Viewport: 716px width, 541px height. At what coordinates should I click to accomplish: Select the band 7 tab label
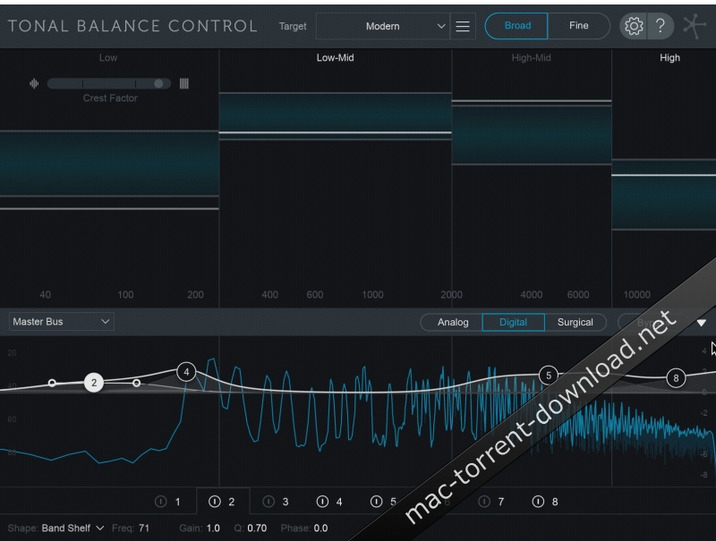coord(501,502)
